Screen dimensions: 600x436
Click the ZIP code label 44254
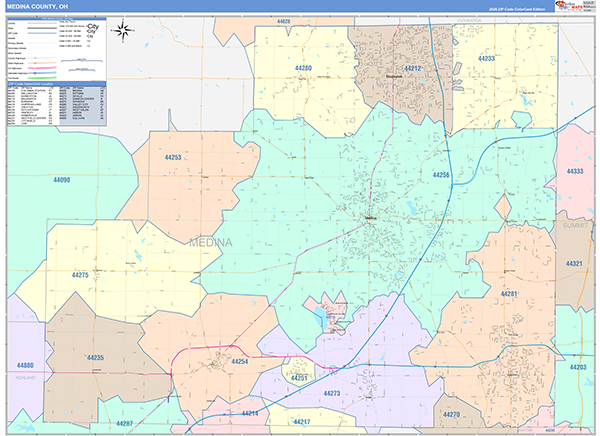tap(240, 361)
